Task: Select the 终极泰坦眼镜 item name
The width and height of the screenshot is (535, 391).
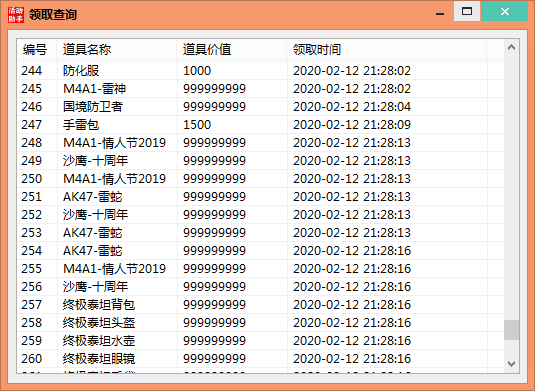Action: coord(99,359)
